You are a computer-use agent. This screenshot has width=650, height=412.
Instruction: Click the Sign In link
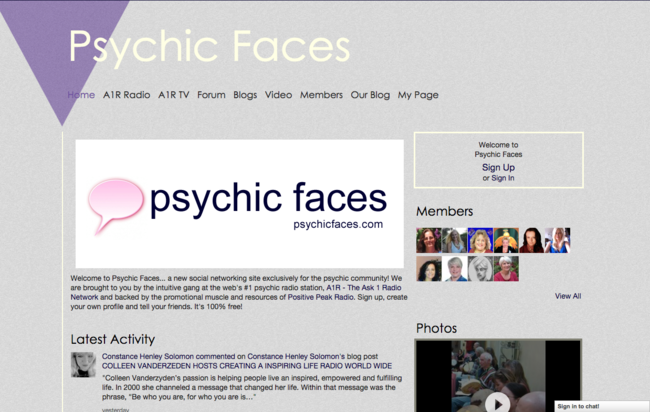(x=503, y=178)
